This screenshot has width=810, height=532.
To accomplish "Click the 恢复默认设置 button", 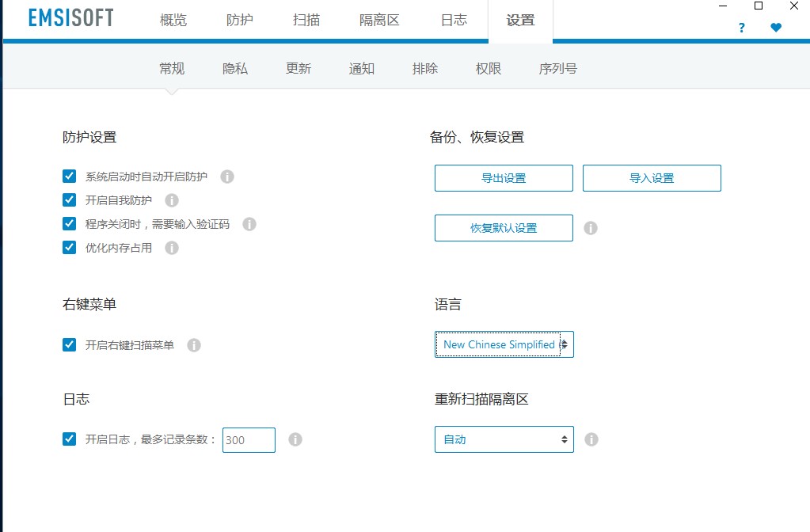I will [x=504, y=228].
